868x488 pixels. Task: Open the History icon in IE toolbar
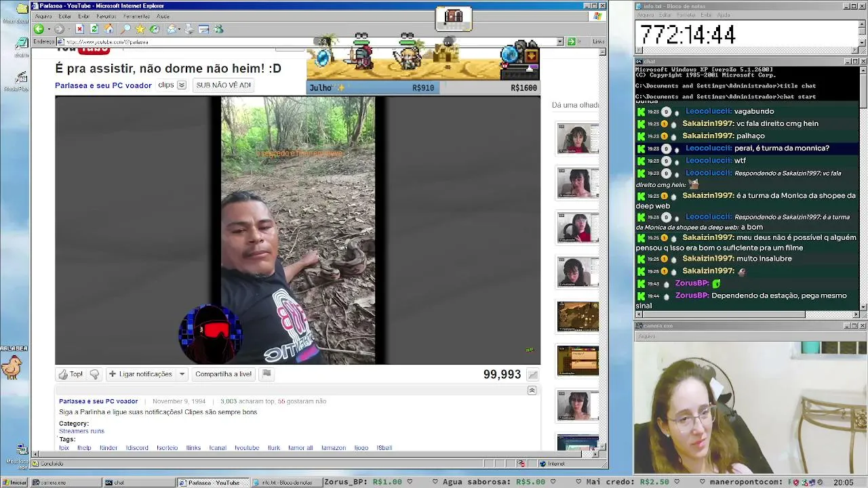pyautogui.click(x=155, y=29)
